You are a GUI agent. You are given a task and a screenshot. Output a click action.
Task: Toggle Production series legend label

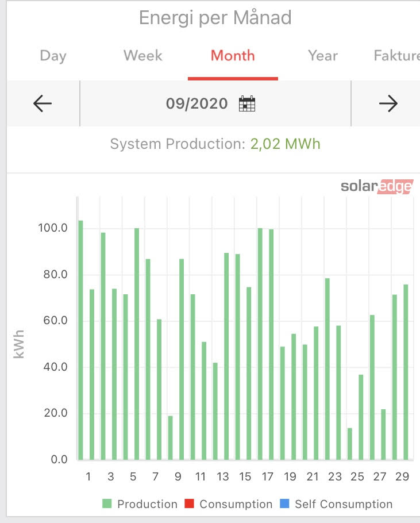pos(147,504)
